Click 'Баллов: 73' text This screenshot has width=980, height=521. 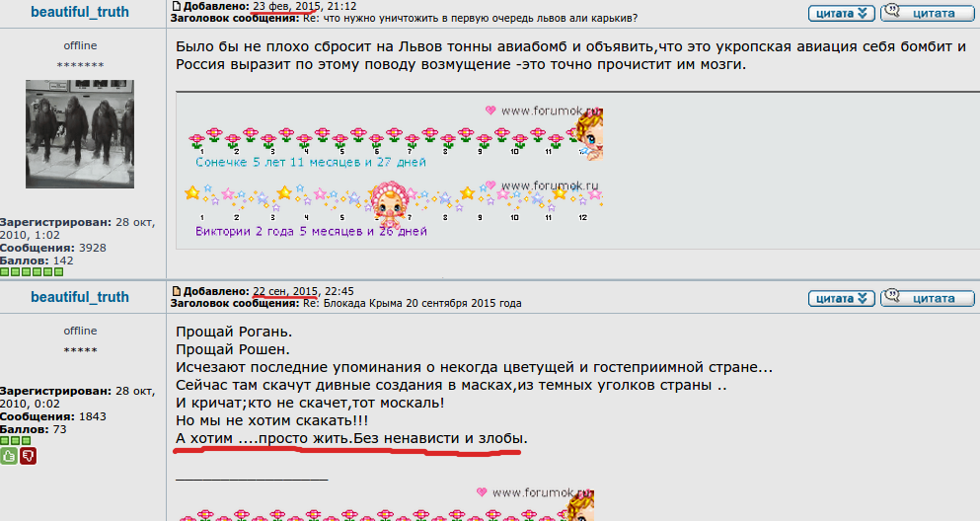tap(34, 429)
